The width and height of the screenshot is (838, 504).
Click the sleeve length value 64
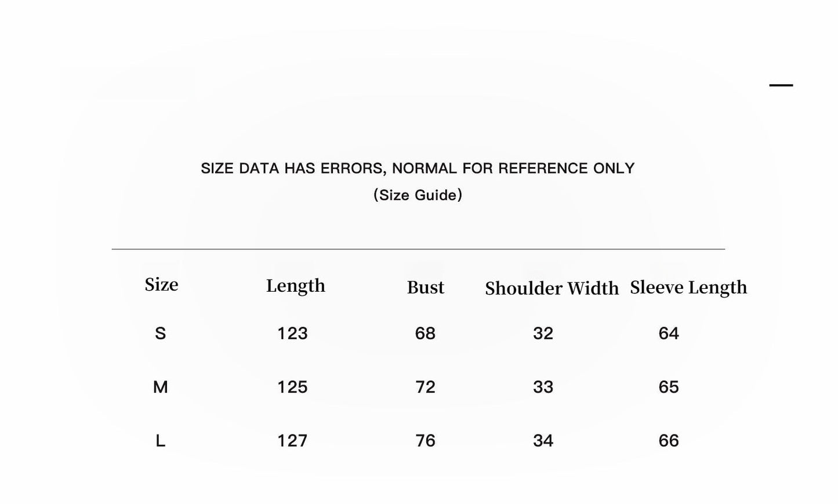click(669, 333)
